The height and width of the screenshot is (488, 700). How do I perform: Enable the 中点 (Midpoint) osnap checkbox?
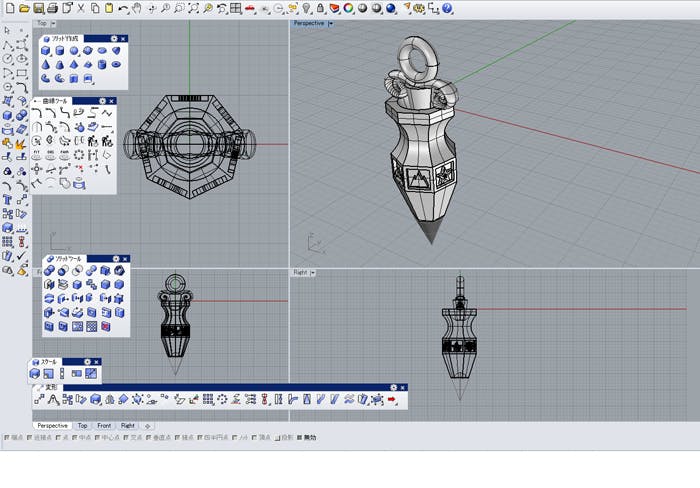[76, 438]
